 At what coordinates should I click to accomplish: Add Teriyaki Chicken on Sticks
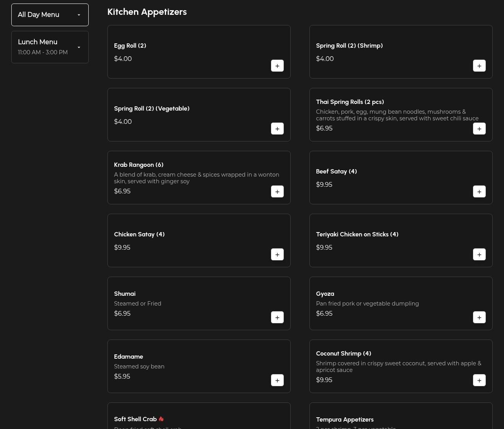coord(479,254)
